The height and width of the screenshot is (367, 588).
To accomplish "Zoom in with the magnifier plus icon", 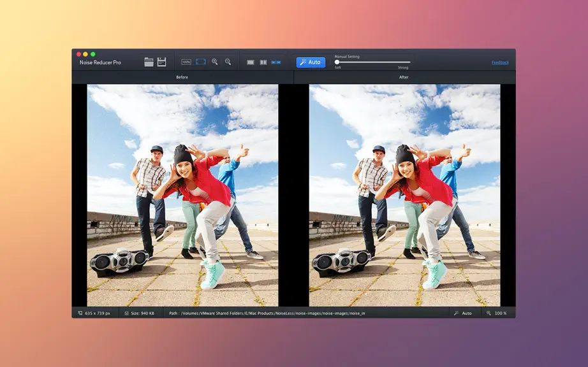I will tap(215, 62).
